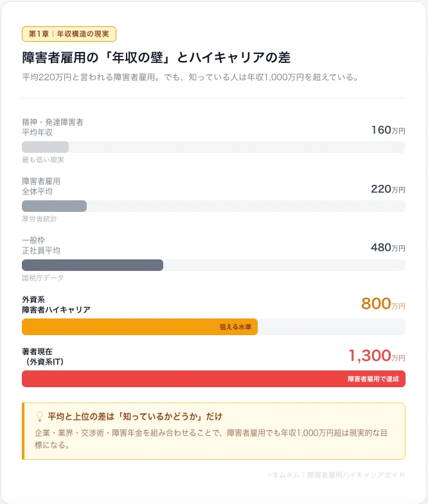The height and width of the screenshot is (504, 428).
Task: Click the 第1章 年収構造の現実 chapter badge
Action: tap(69, 34)
